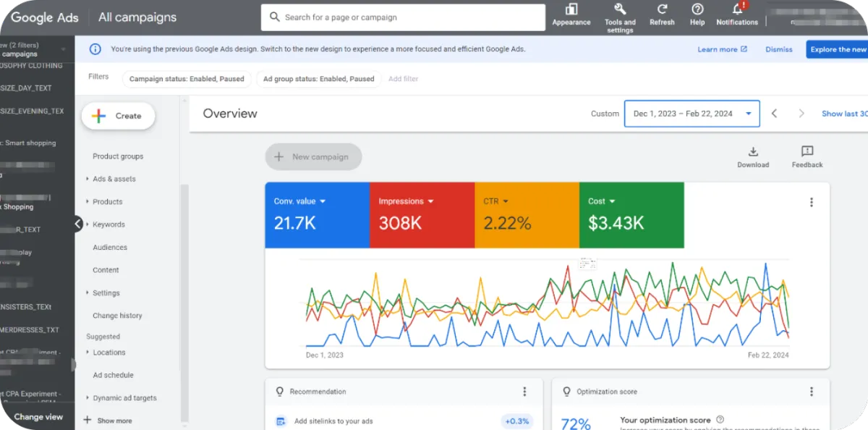Open the Notifications bell icon

coord(737,9)
